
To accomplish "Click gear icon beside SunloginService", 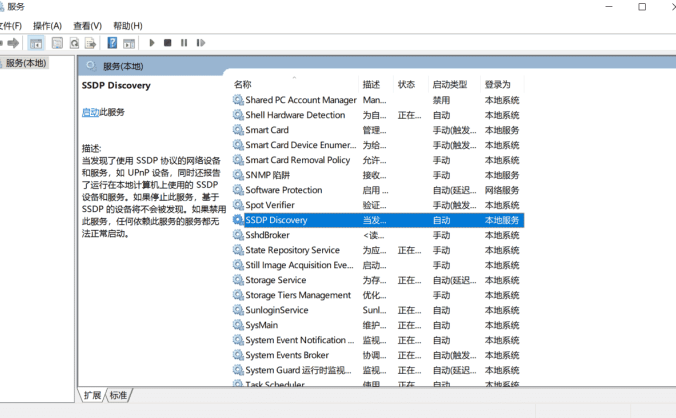I will 238,310.
